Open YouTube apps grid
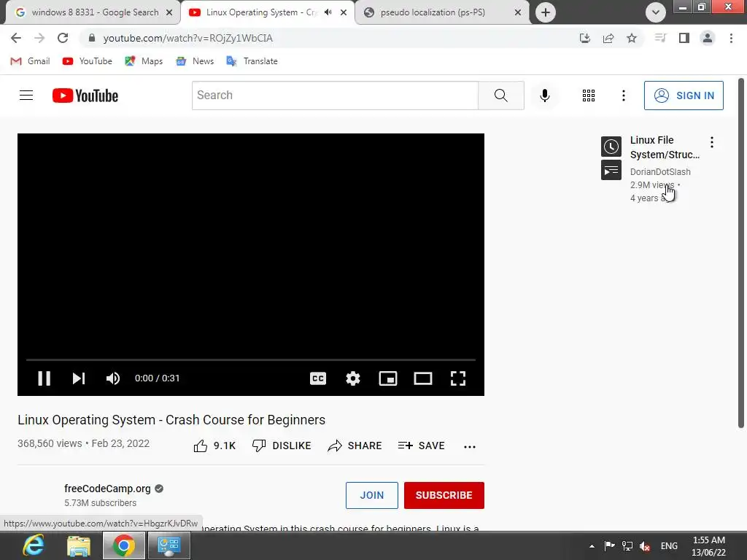Screen dimensions: 747x560 (x=589, y=96)
